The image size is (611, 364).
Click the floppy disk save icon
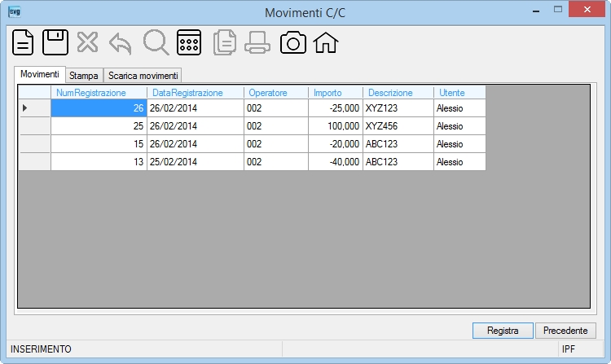click(55, 42)
